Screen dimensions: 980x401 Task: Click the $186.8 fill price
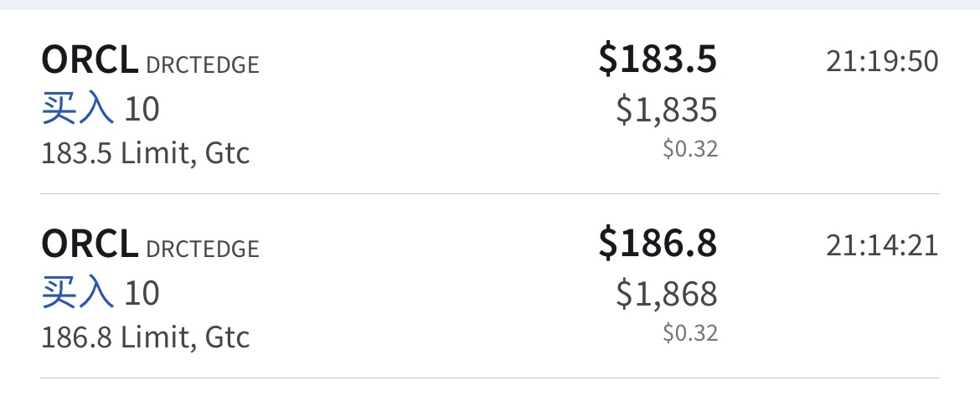[x=658, y=244]
